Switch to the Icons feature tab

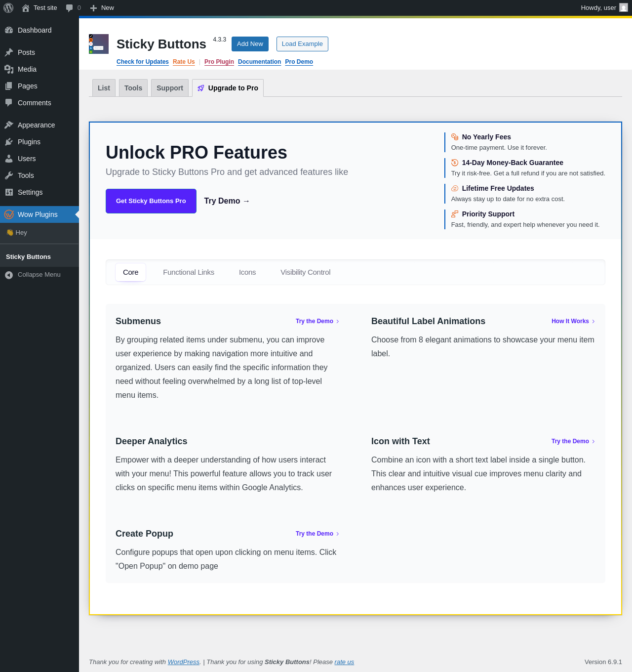(x=247, y=272)
